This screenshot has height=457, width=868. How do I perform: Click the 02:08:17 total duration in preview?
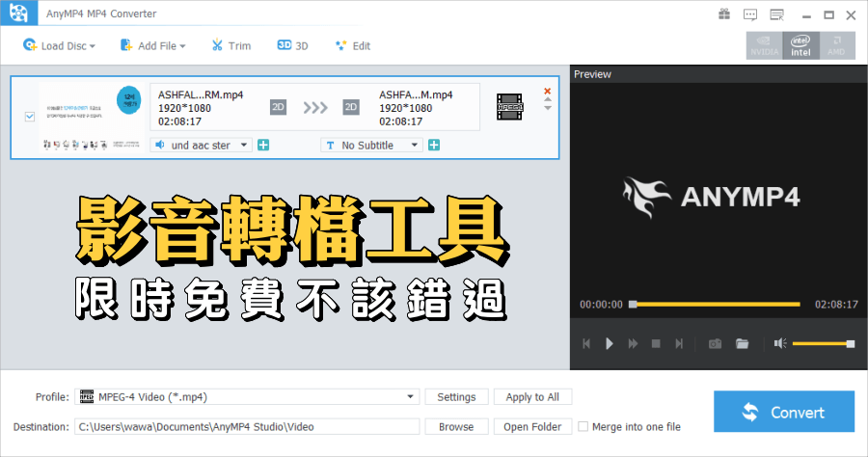836,305
